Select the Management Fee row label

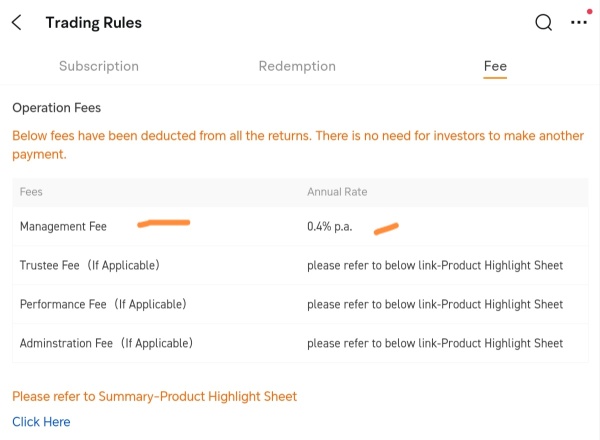click(64, 226)
